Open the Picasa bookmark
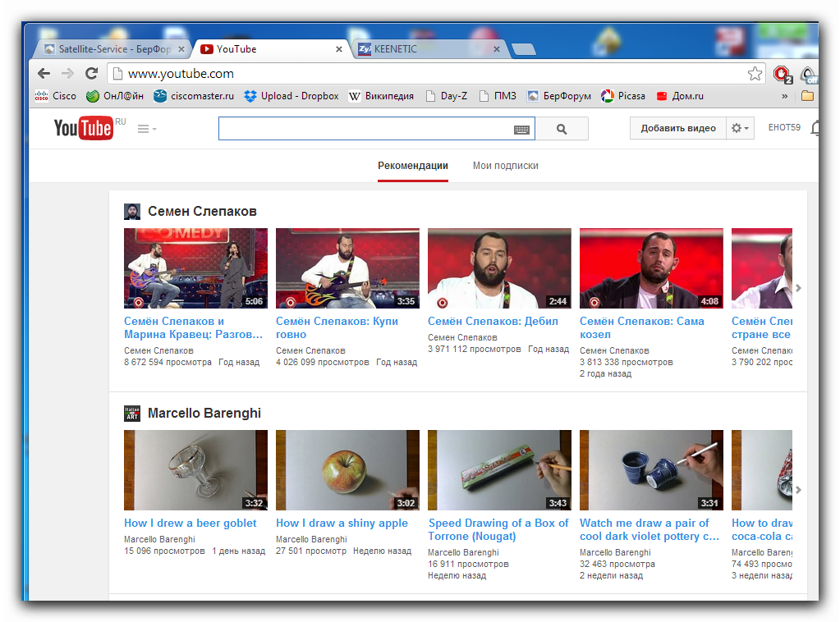This screenshot has height=622, width=840. [623, 96]
